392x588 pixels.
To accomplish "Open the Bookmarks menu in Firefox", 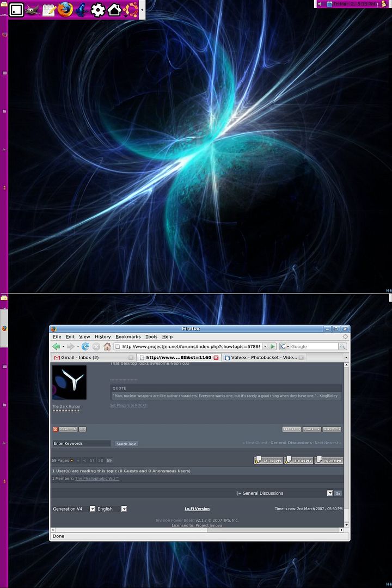I will 128,337.
